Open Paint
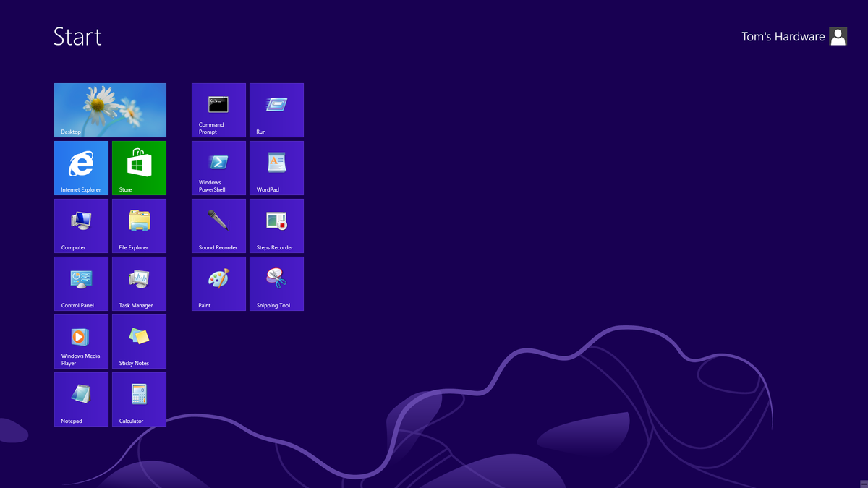The image size is (868, 488). (x=218, y=283)
